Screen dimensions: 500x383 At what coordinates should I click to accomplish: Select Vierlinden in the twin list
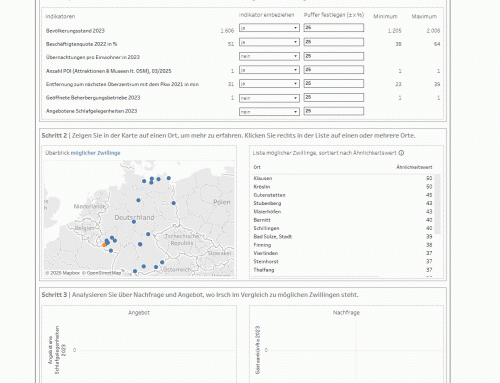[x=343, y=253]
